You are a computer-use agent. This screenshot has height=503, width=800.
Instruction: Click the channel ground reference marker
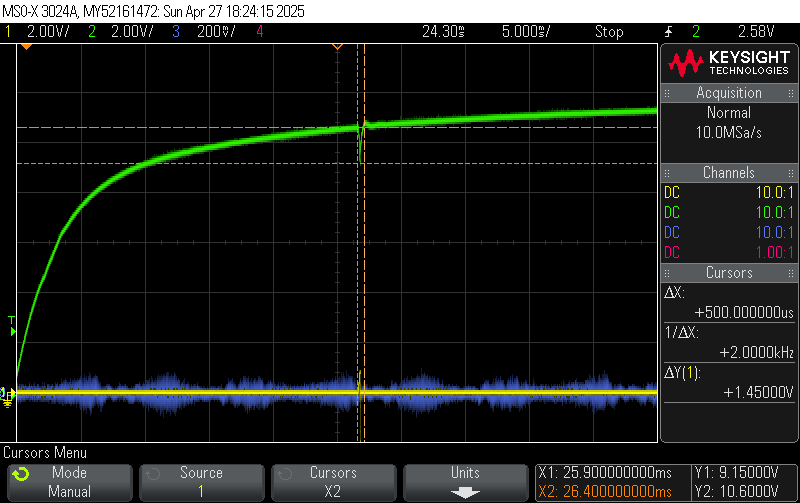(x=7, y=397)
